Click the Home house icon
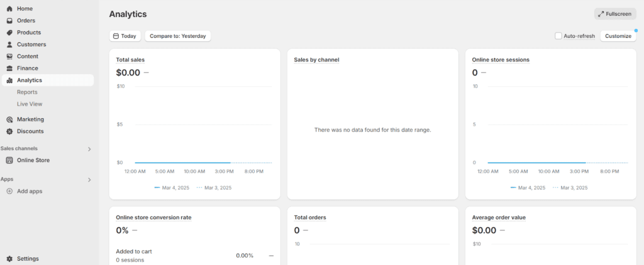 click(9, 9)
